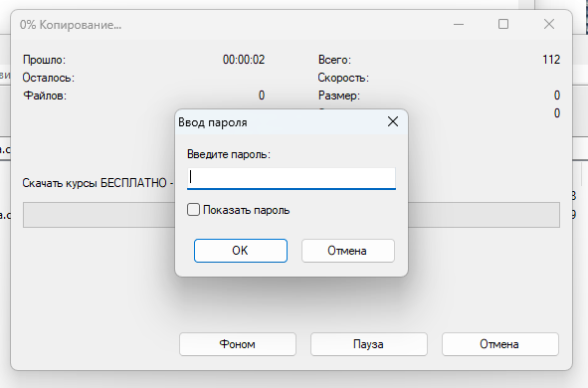Screen dimensions: 588x388
Task: Close the Копирование window
Action: [549, 24]
